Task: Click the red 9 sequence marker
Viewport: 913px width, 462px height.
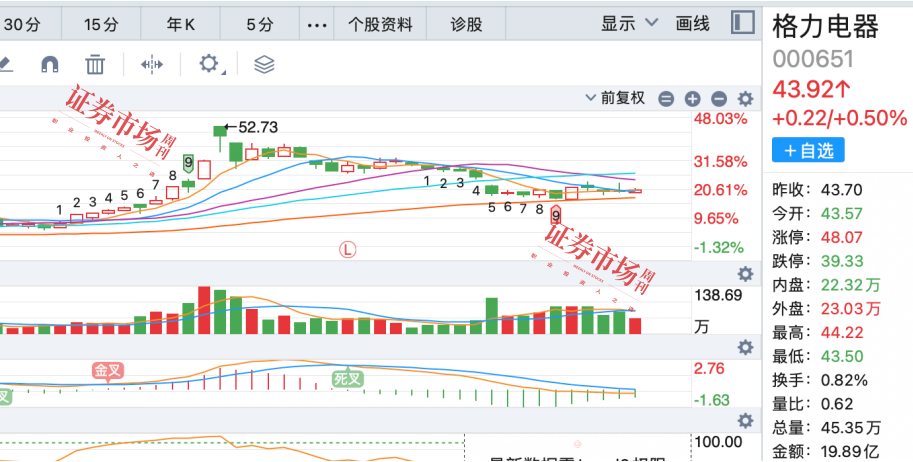Action: click(x=556, y=216)
